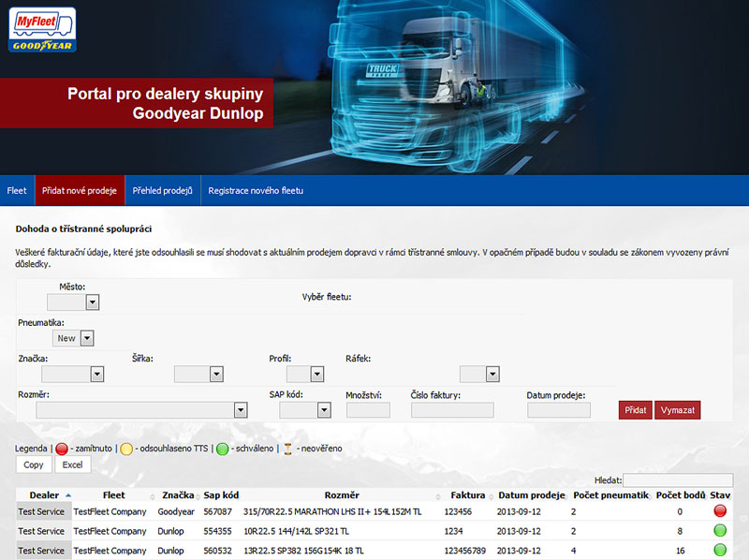The width and height of the screenshot is (749, 560).
Task: Sort by the 'Sap kód' column header
Action: [221, 495]
